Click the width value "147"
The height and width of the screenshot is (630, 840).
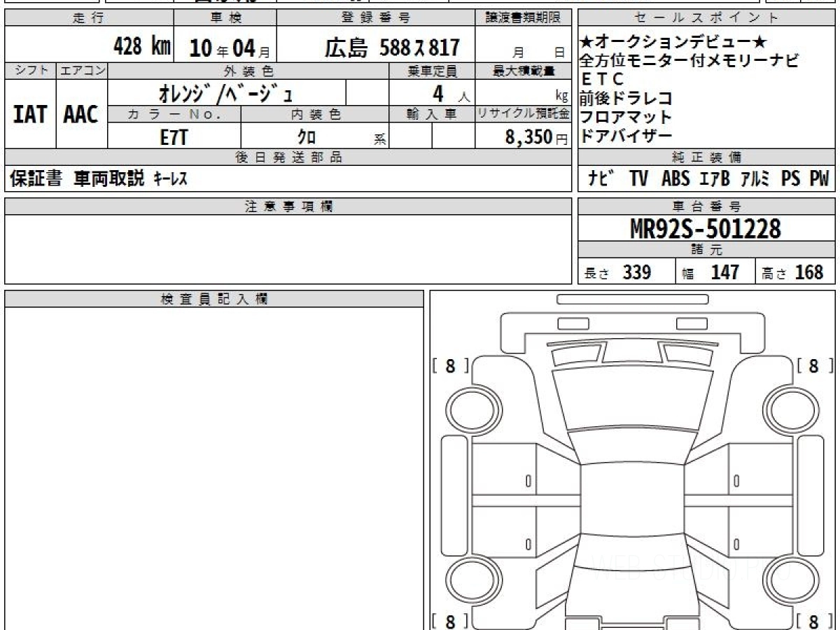[x=724, y=272]
